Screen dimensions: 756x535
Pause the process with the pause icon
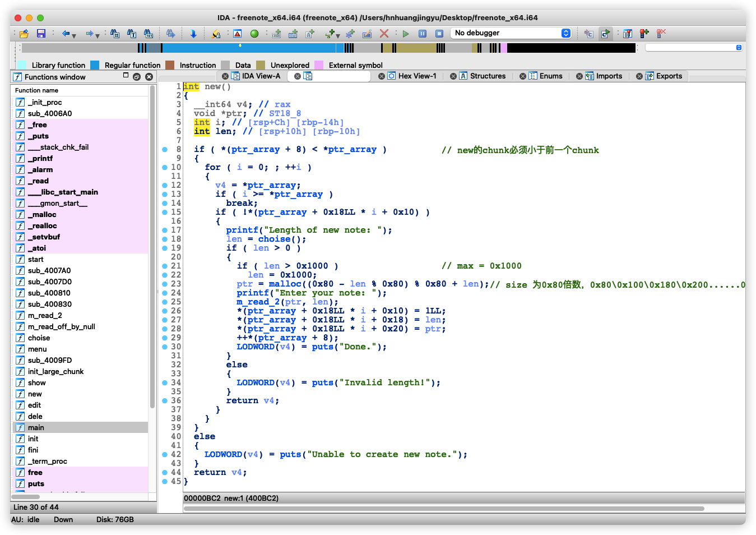423,34
